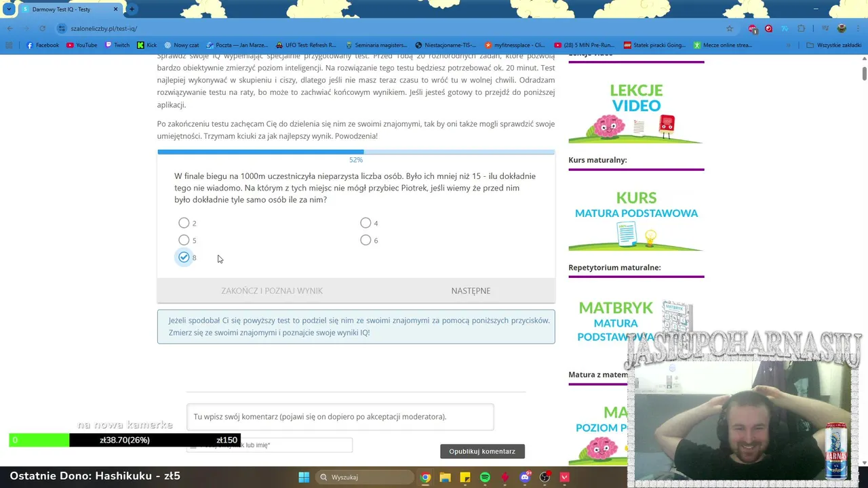Go back to previous page
The image size is (868, 488).
[9, 28]
